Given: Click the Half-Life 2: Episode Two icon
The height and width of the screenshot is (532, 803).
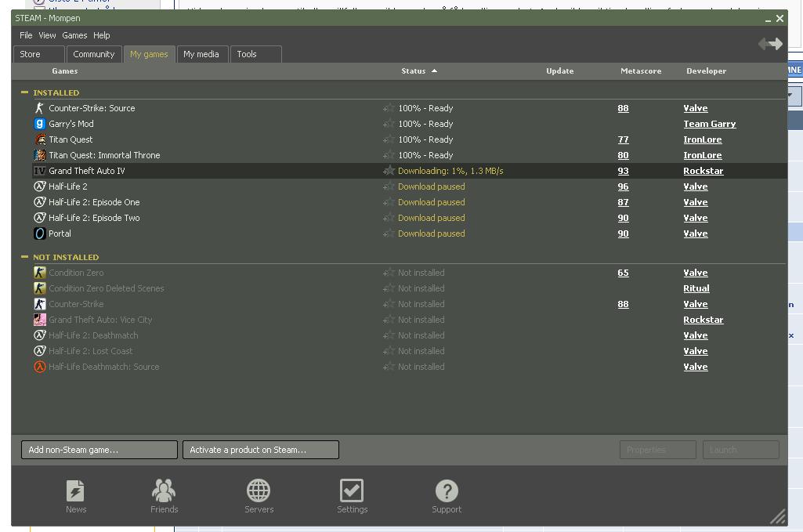Looking at the screenshot, I should pyautogui.click(x=39, y=218).
